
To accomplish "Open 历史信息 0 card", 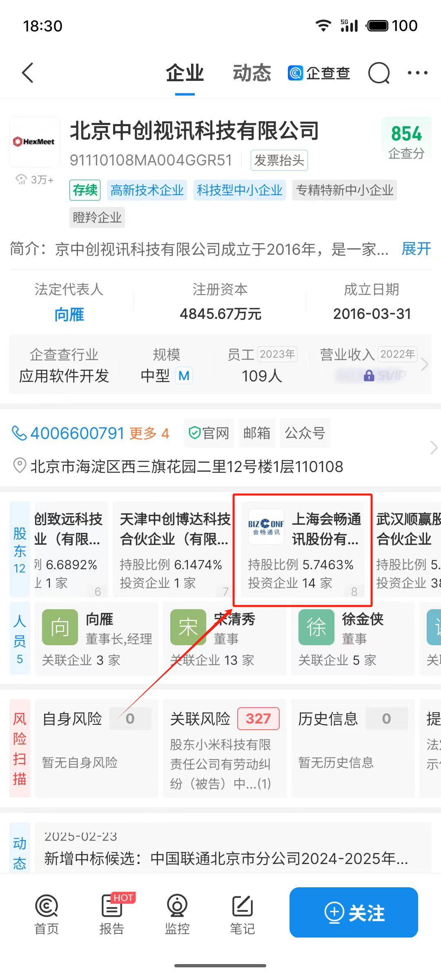I will pyautogui.click(x=353, y=748).
